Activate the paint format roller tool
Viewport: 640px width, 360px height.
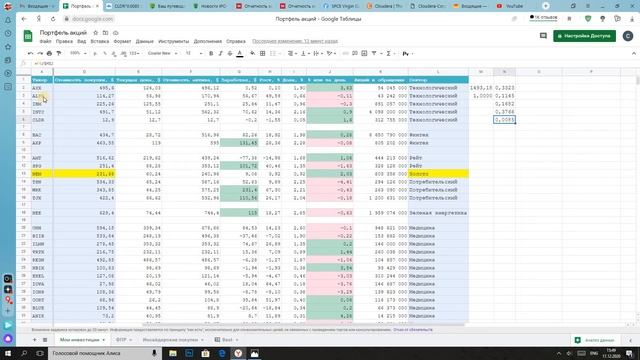tap(59, 53)
